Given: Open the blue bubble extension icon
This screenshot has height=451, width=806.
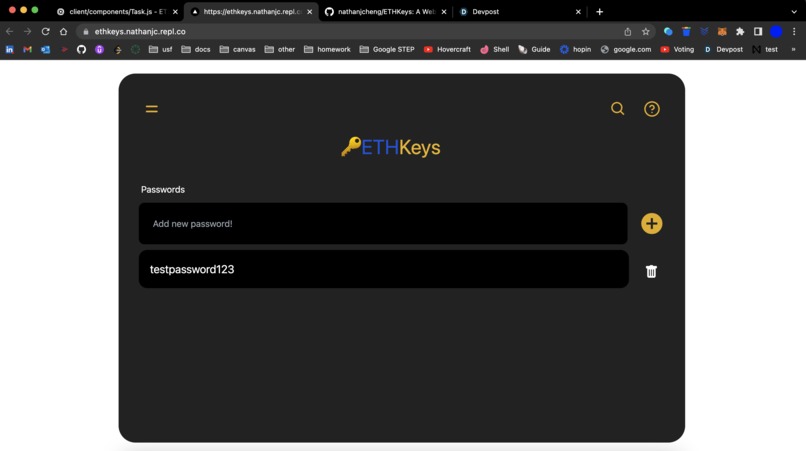Looking at the screenshot, I should (668, 31).
